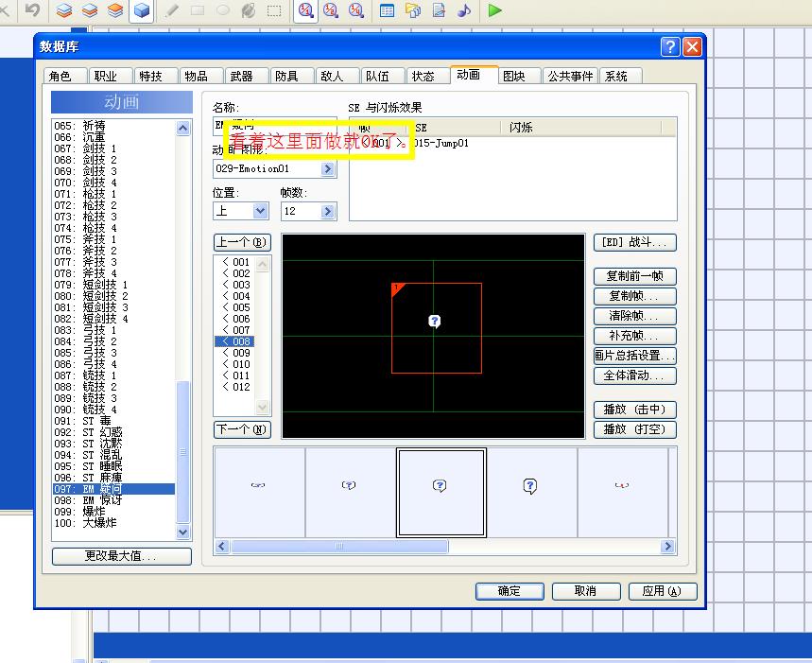Open the script editor icon
Viewport: 812px width, 663px height.
click(439, 10)
